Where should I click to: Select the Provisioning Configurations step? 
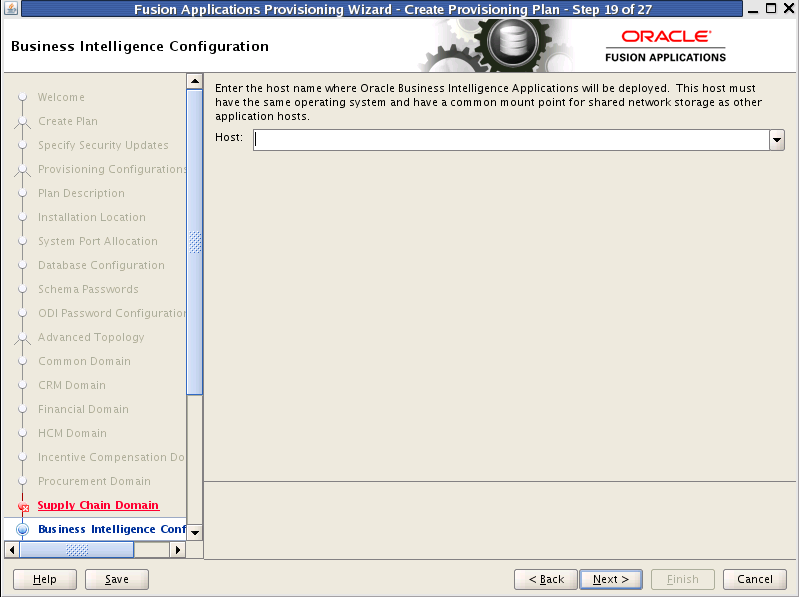112,169
